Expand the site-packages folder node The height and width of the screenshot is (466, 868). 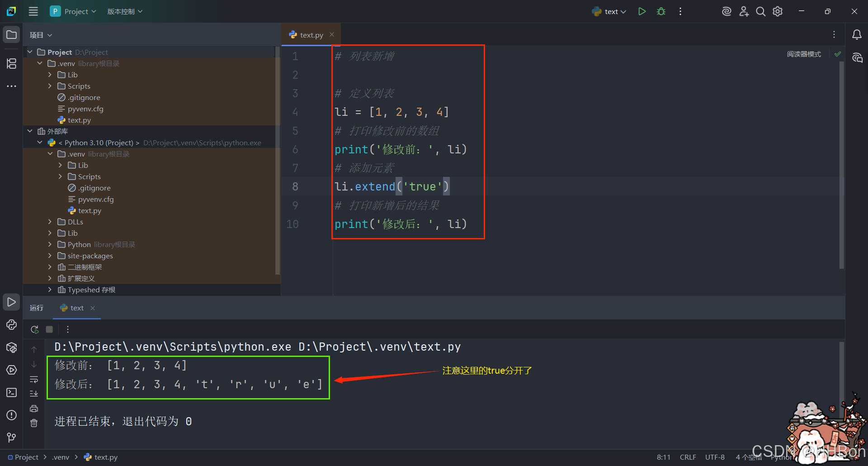[50, 256]
